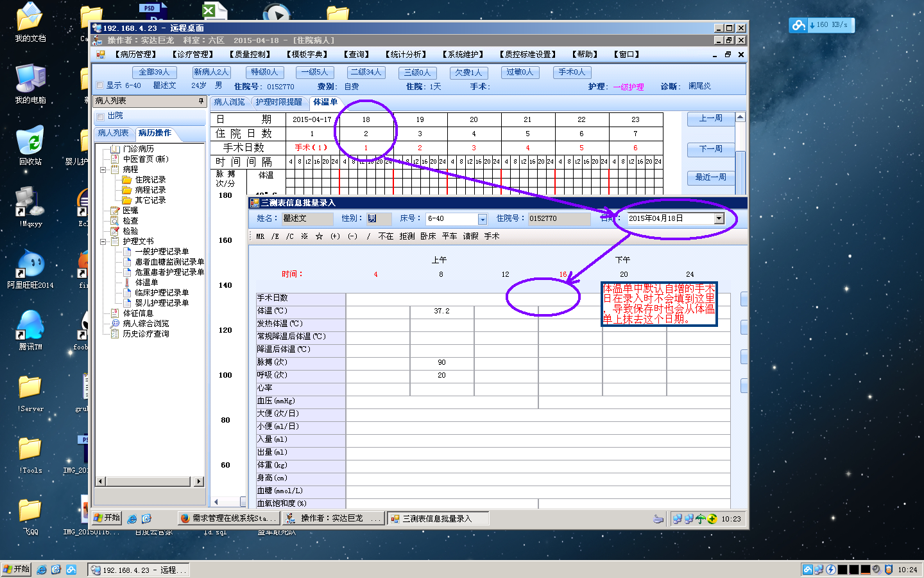The width and height of the screenshot is (924, 578).
Task: Open the 病历管理 menu
Action: [137, 55]
